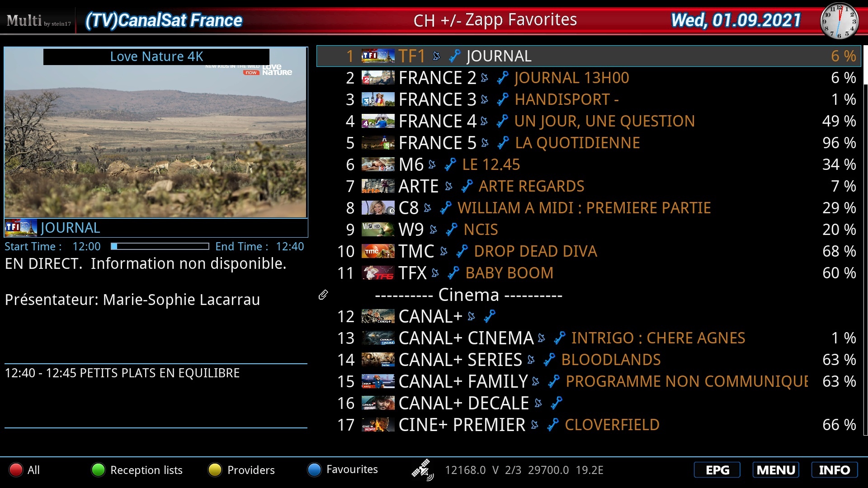868x488 pixels.
Task: Click the satellite signal icon
Action: 423,470
